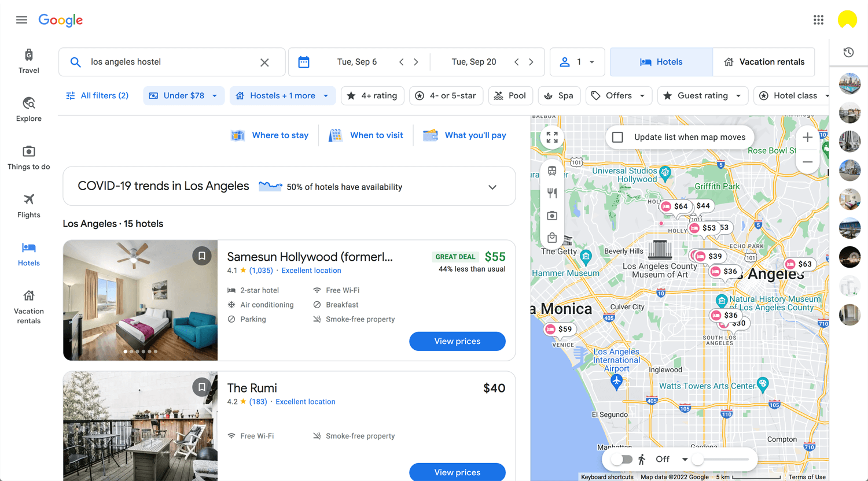Clear the search field with the X
This screenshot has width=868, height=481.
[x=264, y=62]
